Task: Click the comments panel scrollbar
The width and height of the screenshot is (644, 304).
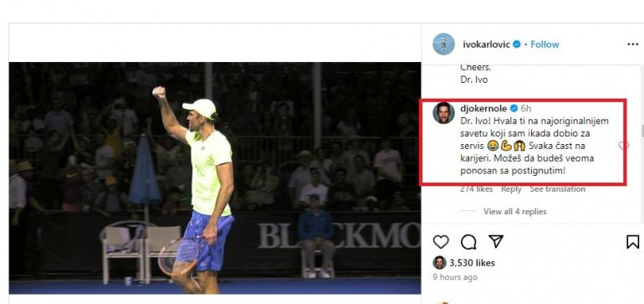Action: (x=642, y=131)
